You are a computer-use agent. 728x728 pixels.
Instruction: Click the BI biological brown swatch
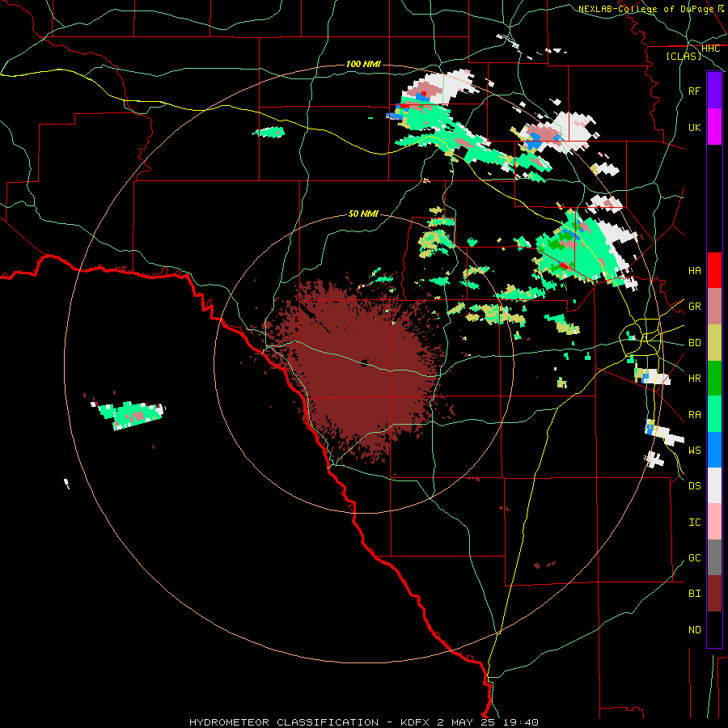point(714,594)
